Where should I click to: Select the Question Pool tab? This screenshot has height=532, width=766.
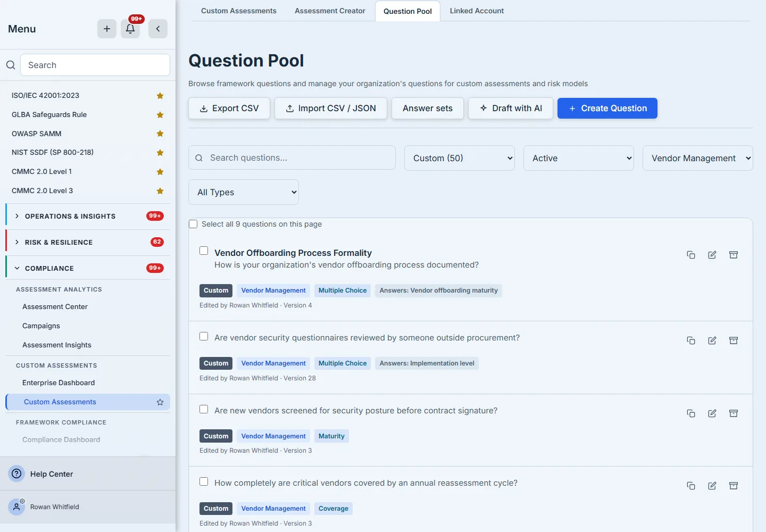(x=407, y=11)
